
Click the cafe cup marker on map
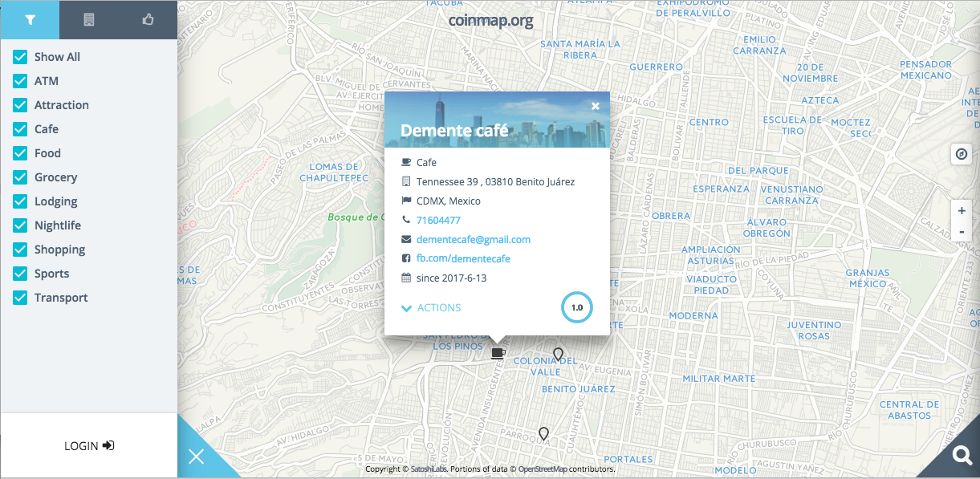tap(498, 352)
